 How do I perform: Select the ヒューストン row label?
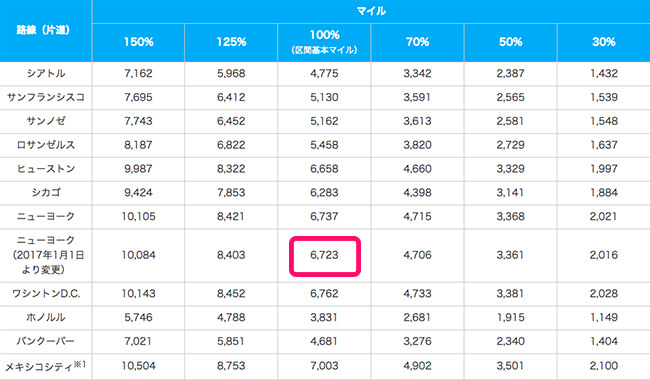pyautogui.click(x=46, y=169)
